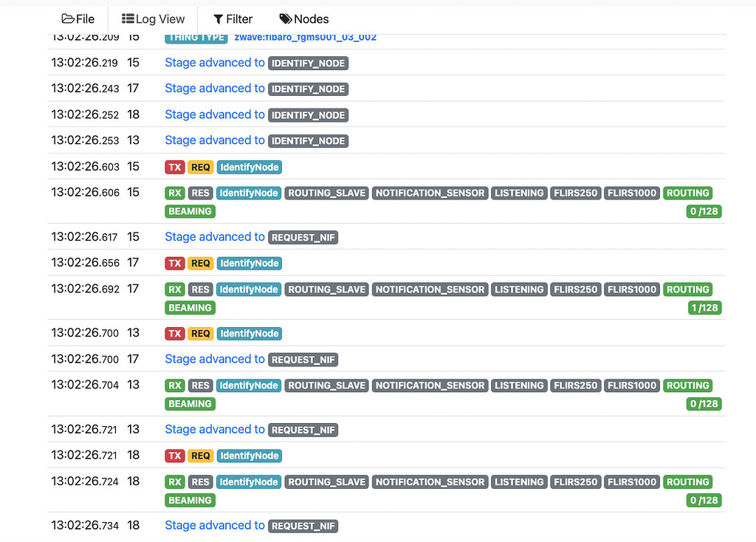Select the REQ badge at 13:02:26.656

click(200, 263)
